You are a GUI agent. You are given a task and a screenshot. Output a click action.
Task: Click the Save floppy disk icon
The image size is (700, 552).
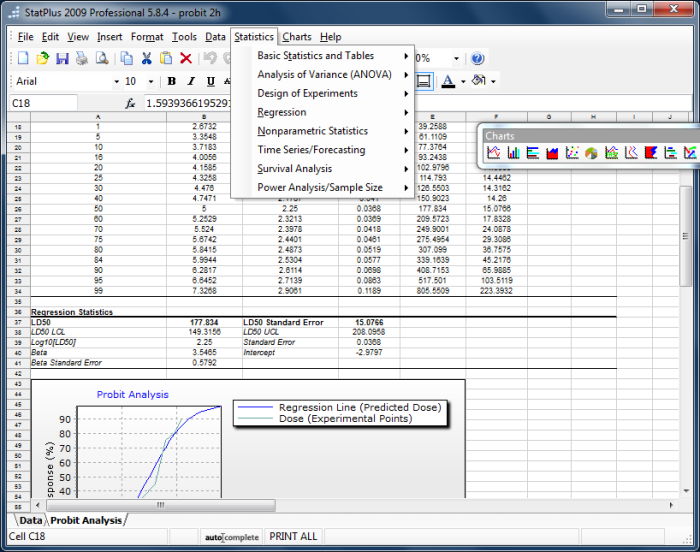62,59
